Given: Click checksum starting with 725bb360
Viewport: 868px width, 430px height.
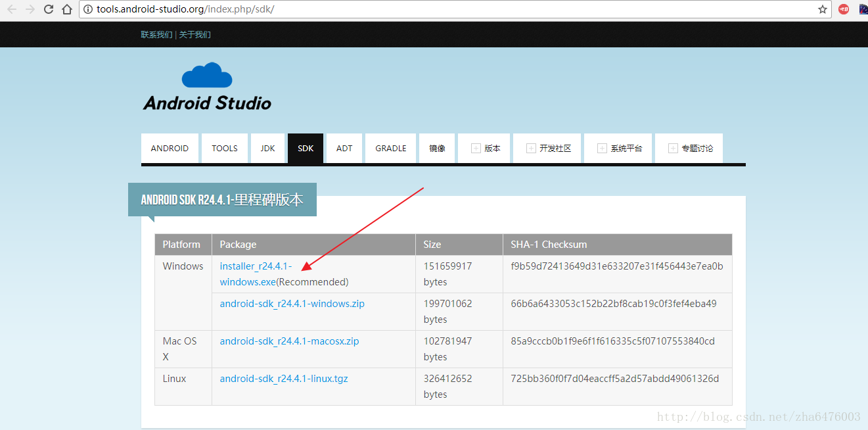Looking at the screenshot, I should (615, 379).
